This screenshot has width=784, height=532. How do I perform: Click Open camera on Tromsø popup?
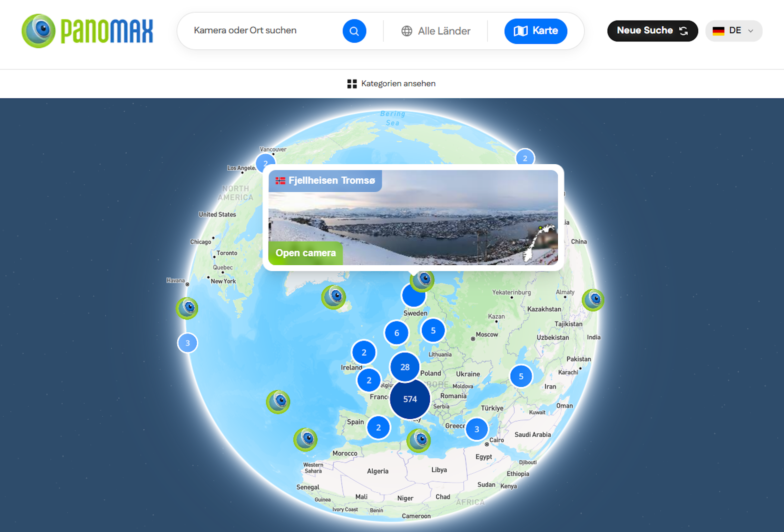[305, 253]
